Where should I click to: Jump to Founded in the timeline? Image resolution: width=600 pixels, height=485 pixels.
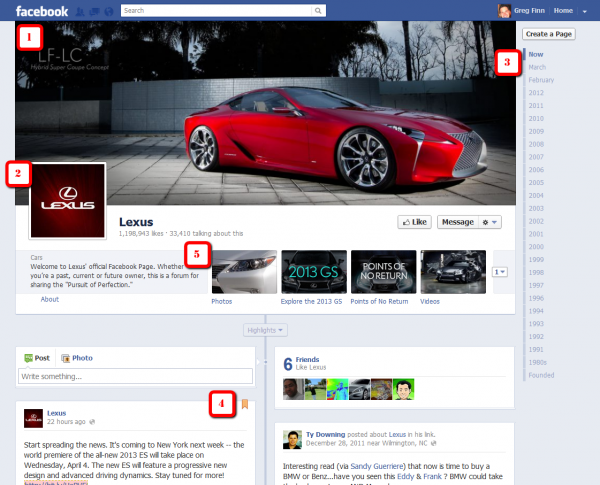click(541, 375)
